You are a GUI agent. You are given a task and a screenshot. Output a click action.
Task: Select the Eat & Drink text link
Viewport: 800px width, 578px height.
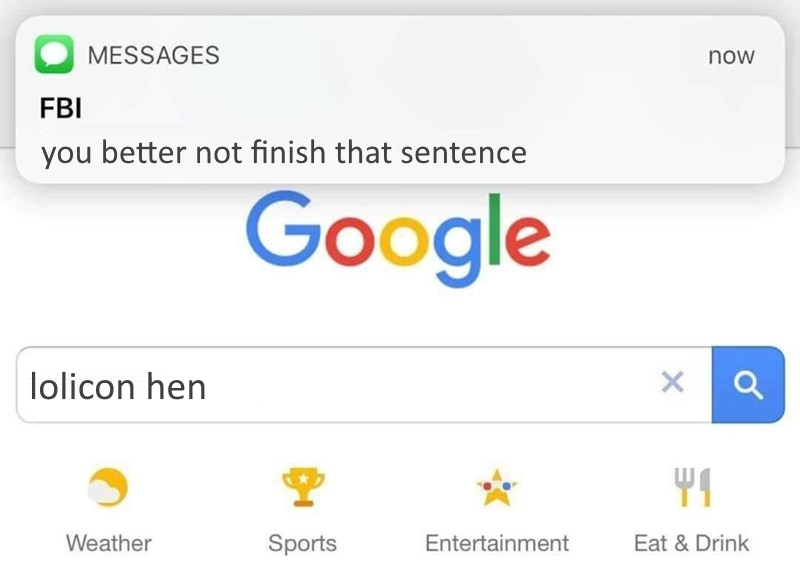coord(691,543)
